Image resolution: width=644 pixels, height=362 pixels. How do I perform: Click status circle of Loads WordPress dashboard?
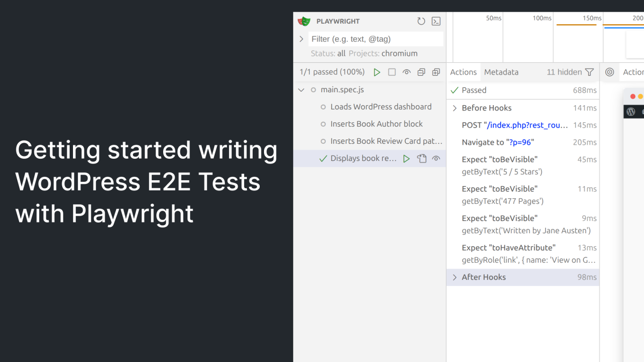point(323,107)
